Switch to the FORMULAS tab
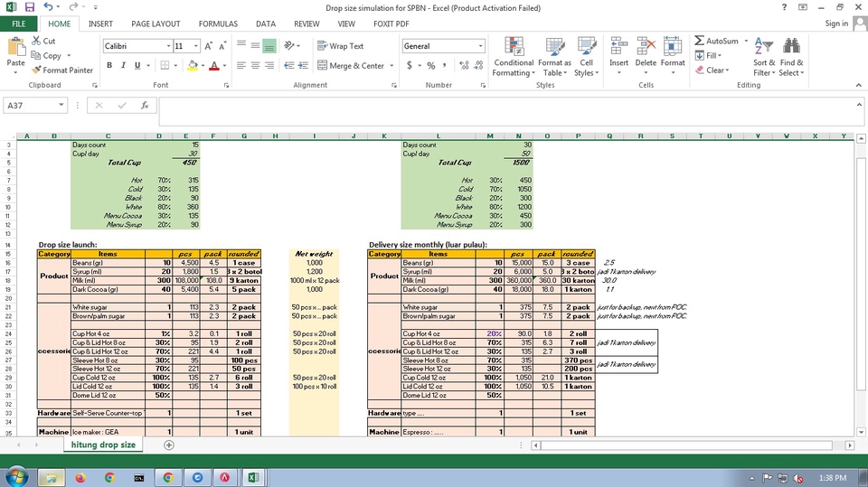Viewport: 868px width, 487px height. pyautogui.click(x=218, y=23)
